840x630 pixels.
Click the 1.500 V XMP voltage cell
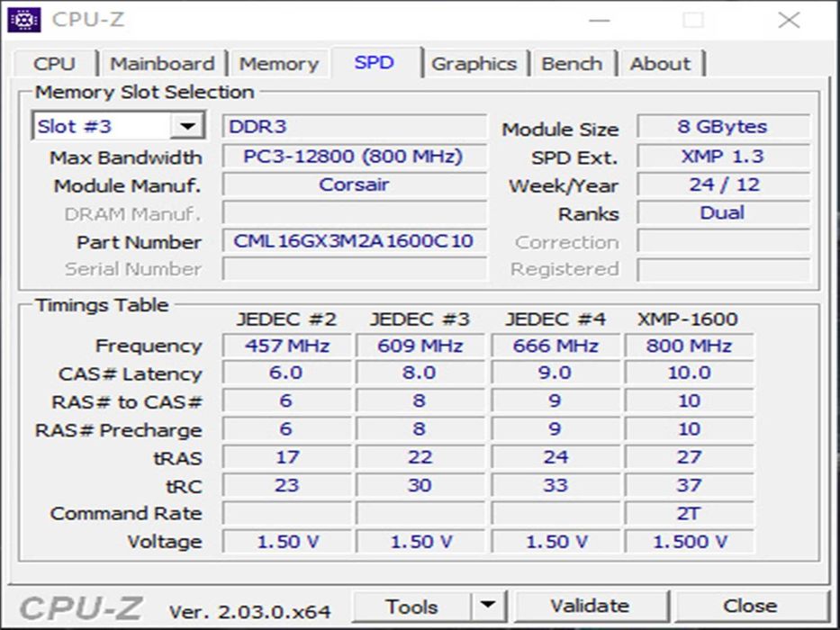click(689, 542)
